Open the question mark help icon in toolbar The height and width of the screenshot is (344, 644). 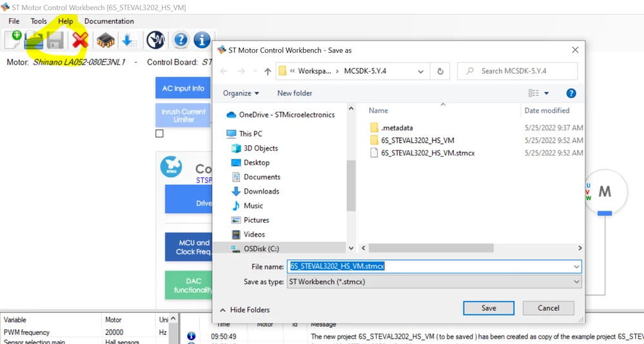181,40
